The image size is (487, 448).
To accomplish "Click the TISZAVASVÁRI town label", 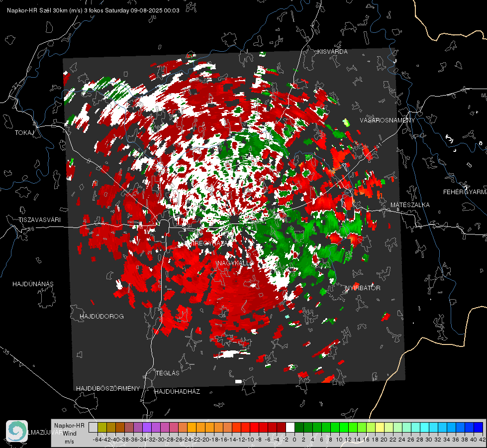I will click(x=39, y=220).
